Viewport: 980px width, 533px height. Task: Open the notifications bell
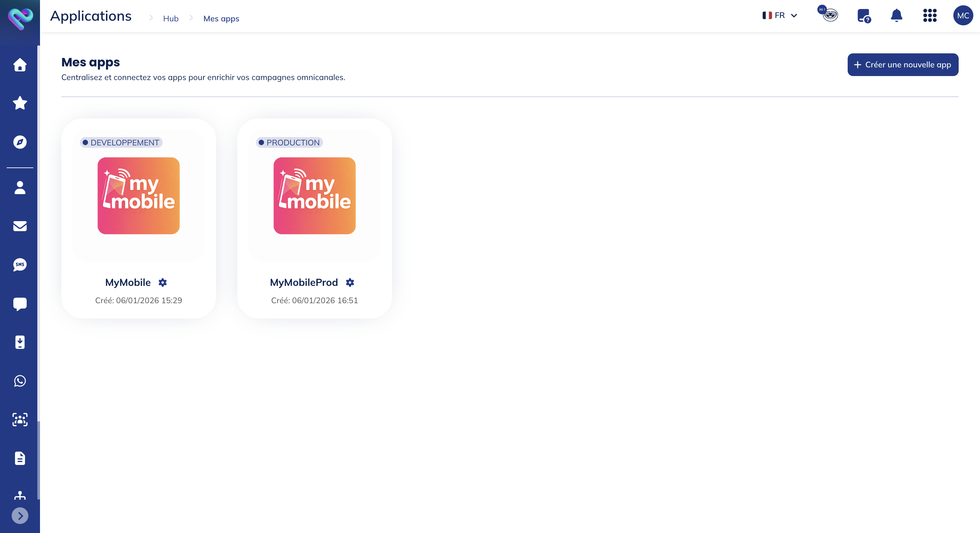click(896, 16)
